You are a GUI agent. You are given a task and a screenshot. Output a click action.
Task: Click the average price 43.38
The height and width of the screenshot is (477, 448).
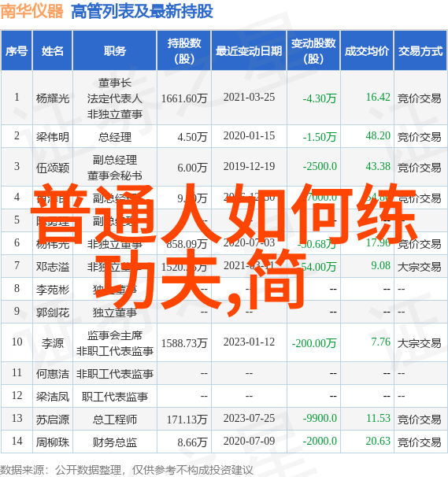(378, 166)
